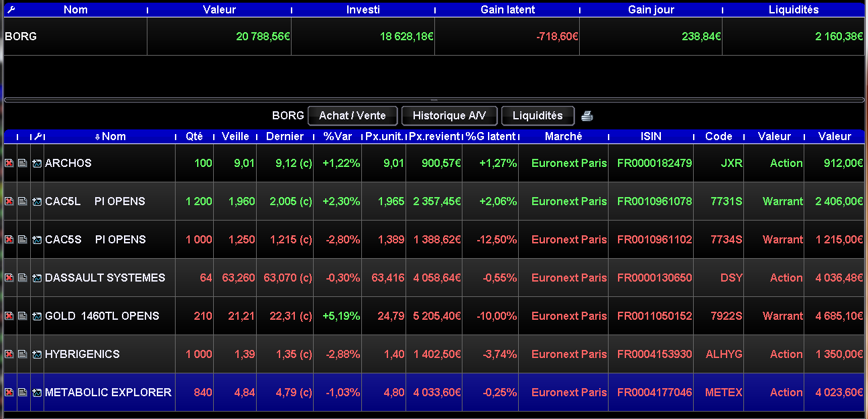Screen dimensions: 868x419
Task: Show the chart for HYBRIGENICS
Action: [x=36, y=354]
